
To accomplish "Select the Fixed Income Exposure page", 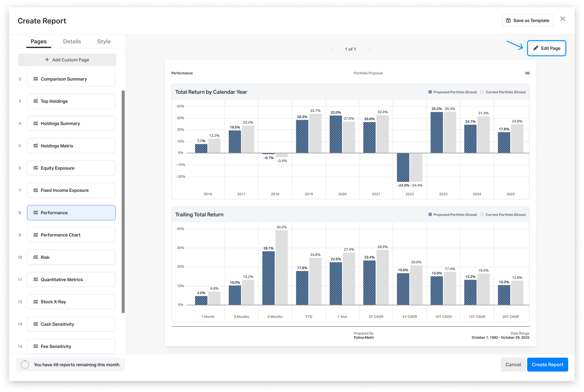I will 71,190.
